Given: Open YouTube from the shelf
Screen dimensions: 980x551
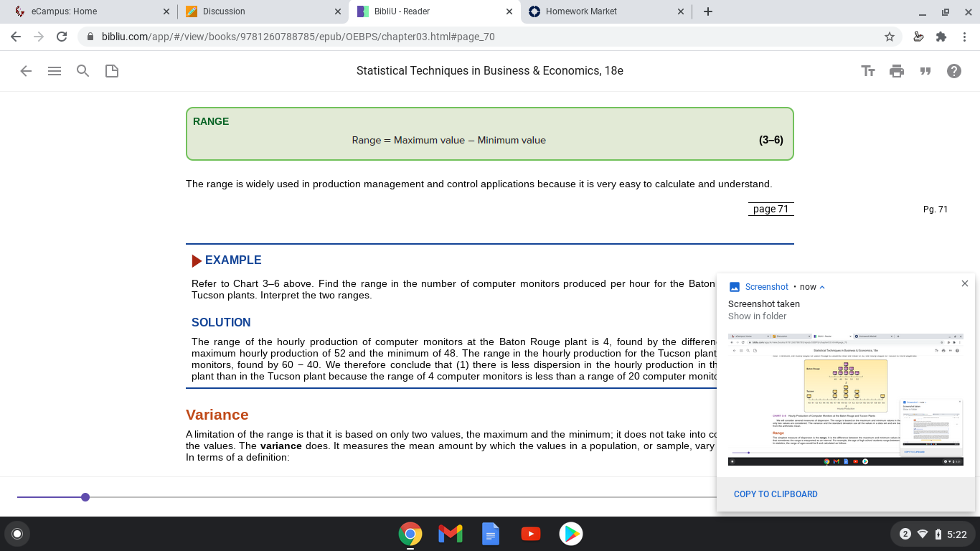Looking at the screenshot, I should (531, 534).
